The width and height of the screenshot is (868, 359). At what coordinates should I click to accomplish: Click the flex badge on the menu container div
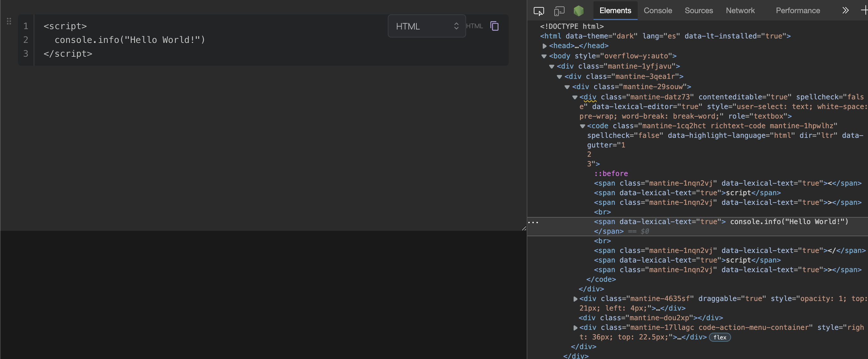click(720, 338)
